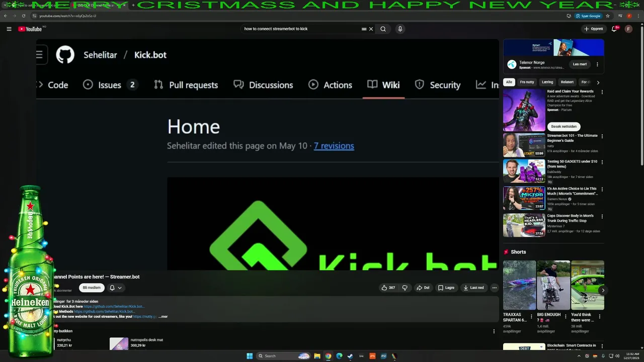644x362 pixels.
Task: Open options for Raid and Claim Your Rewards ad
Action: click(x=602, y=93)
